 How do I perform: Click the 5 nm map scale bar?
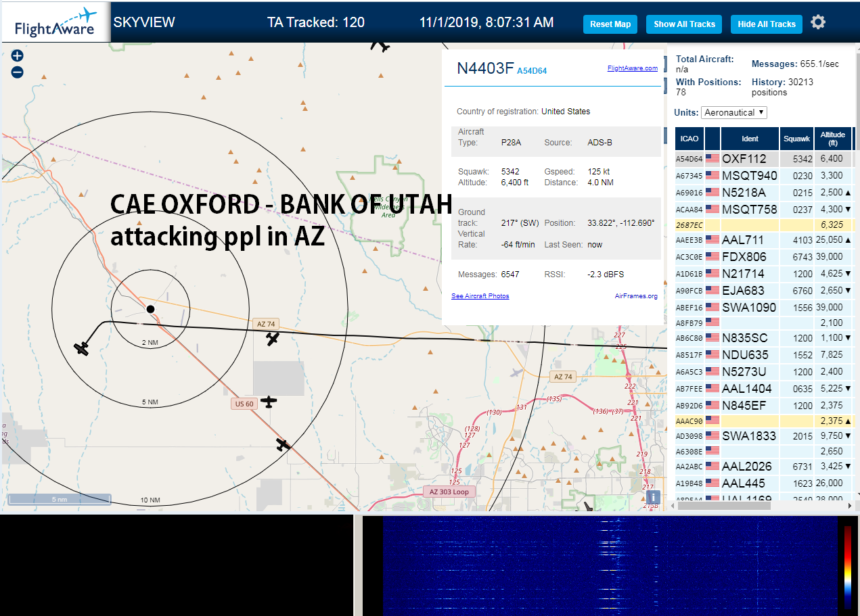coord(60,499)
